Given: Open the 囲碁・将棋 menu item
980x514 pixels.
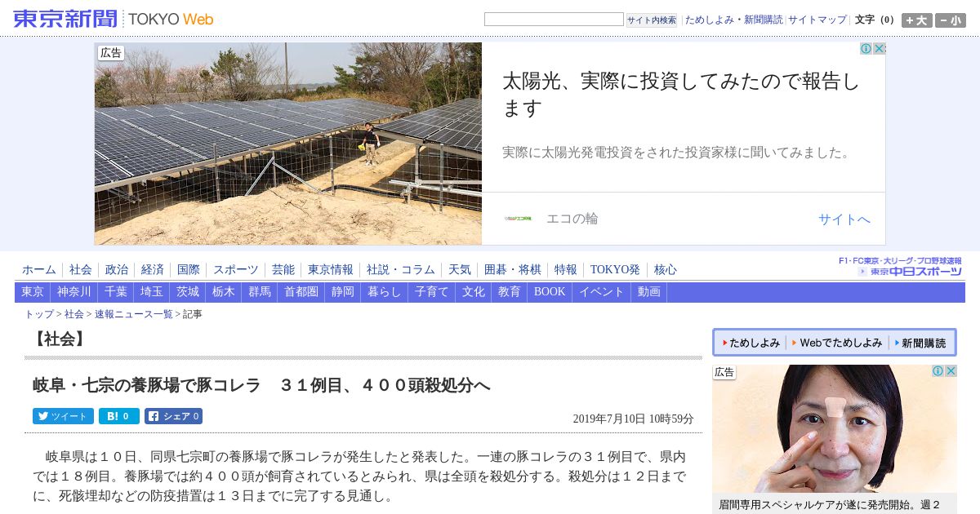Looking at the screenshot, I should point(513,269).
